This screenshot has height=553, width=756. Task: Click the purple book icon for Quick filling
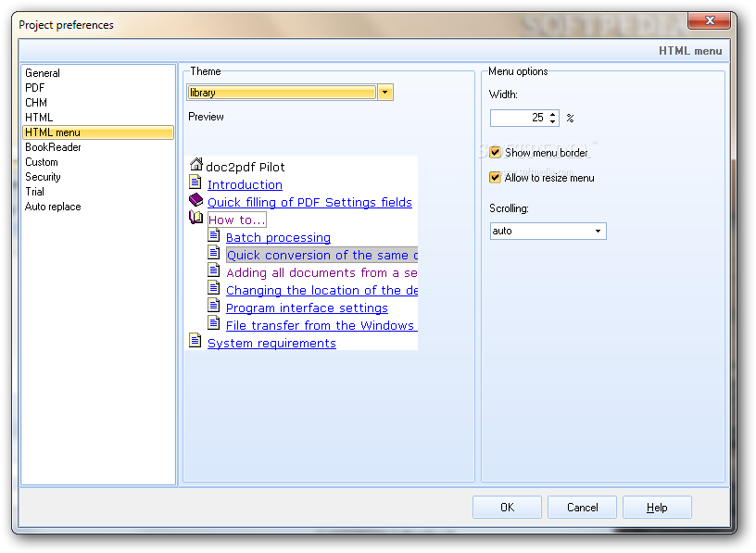coord(195,199)
